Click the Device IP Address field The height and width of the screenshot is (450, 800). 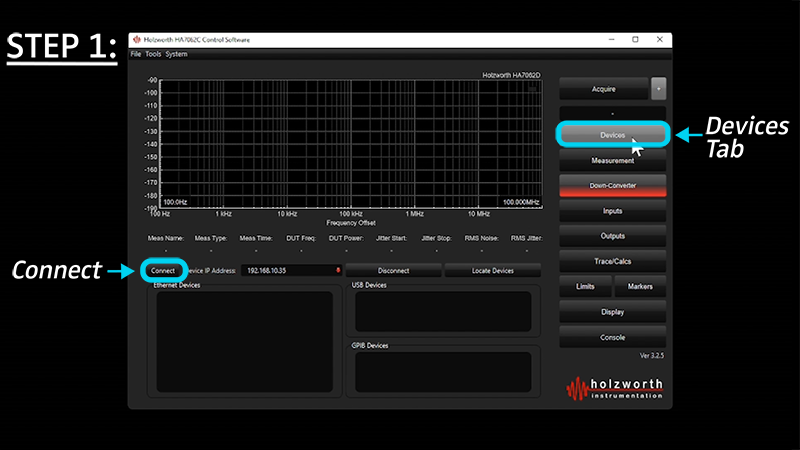(291, 270)
